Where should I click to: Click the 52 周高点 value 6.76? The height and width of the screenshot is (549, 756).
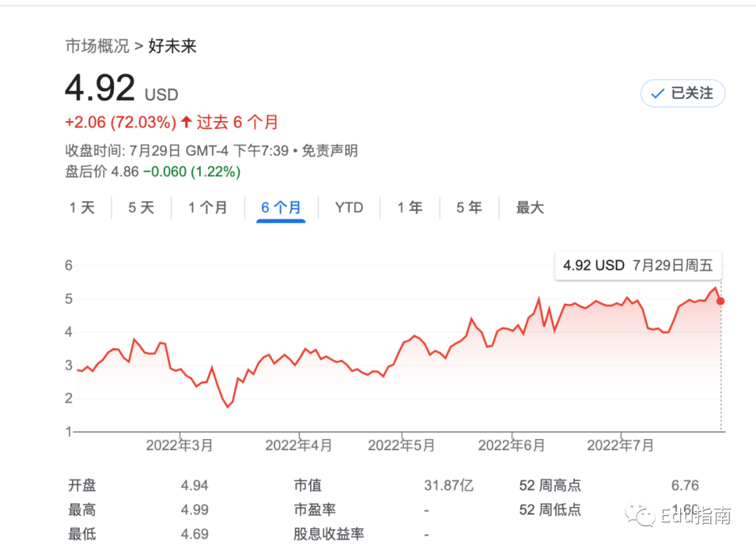coord(685,485)
